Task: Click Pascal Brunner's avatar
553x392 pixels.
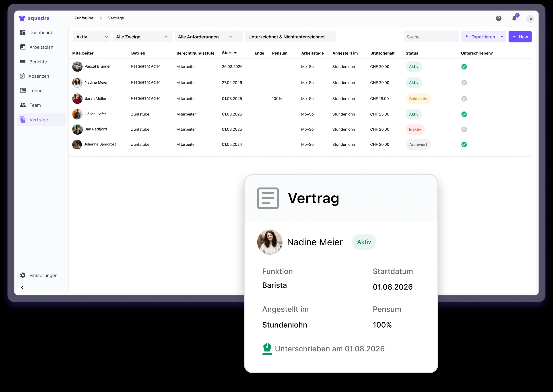Action: pos(77,67)
